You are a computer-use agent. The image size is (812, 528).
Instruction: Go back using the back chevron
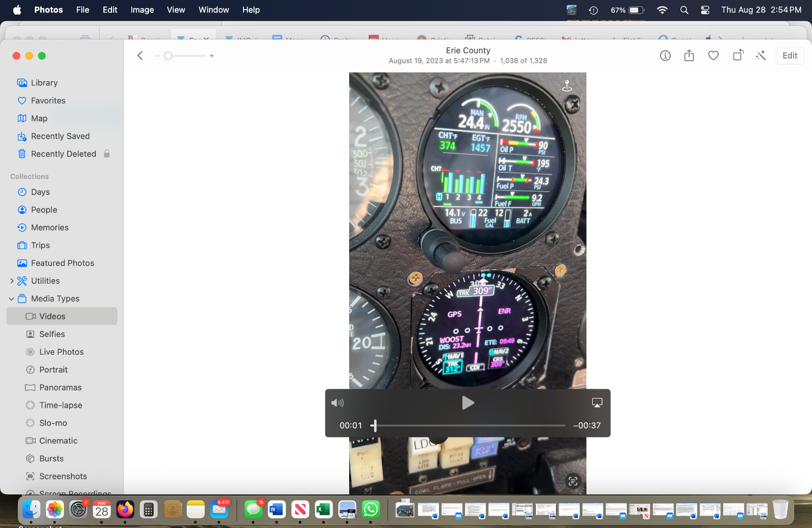coord(140,56)
